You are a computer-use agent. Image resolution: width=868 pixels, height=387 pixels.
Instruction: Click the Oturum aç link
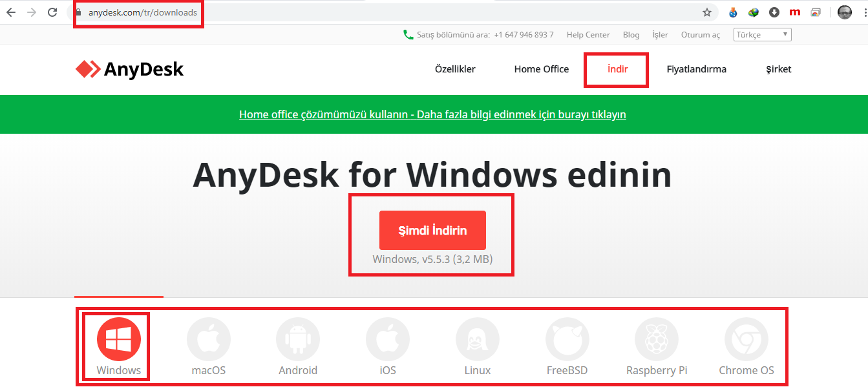[x=701, y=35]
